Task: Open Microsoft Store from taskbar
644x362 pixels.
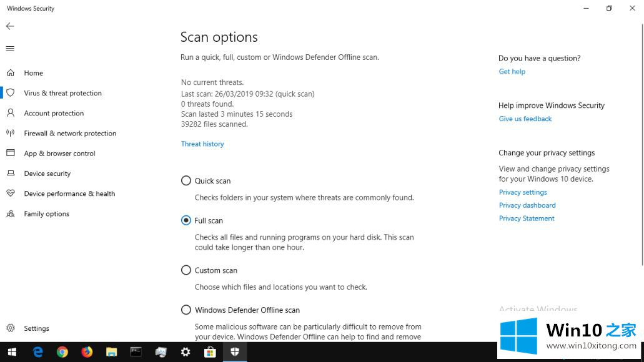Action: 210,352
